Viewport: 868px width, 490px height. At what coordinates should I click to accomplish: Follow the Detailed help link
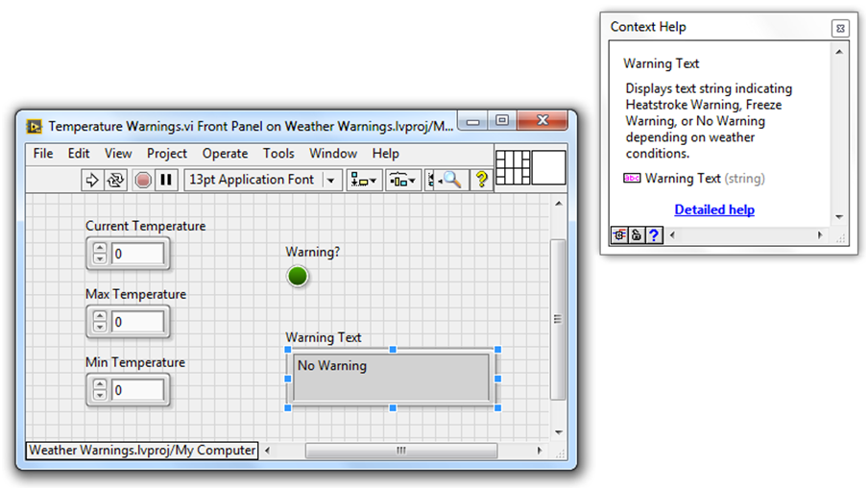714,209
